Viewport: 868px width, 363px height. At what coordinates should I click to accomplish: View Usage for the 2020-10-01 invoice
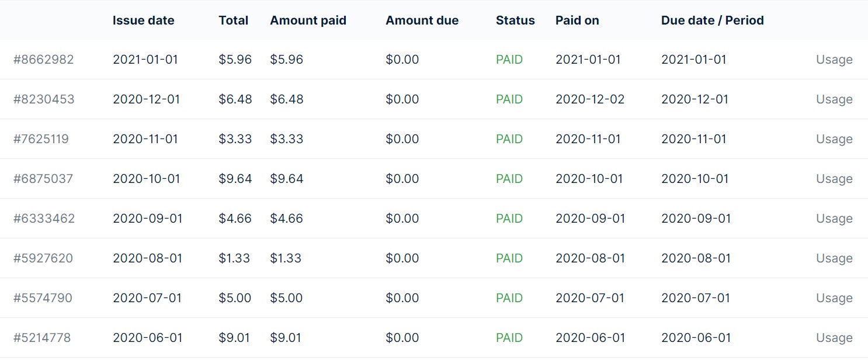point(834,179)
